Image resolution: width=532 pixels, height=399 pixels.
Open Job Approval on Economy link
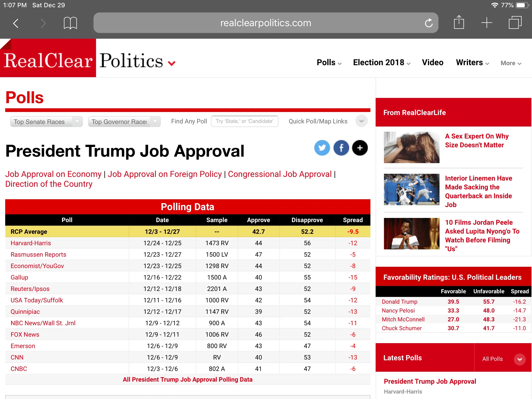53,174
